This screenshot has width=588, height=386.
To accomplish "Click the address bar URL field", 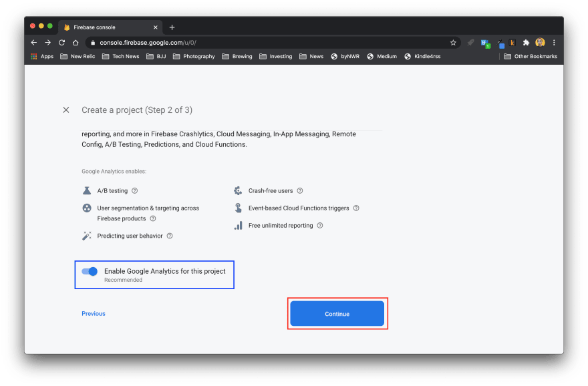I will pos(267,43).
